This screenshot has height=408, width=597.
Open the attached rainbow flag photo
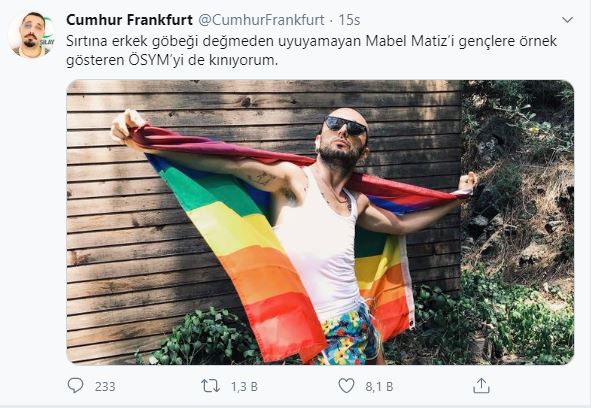(x=320, y=222)
